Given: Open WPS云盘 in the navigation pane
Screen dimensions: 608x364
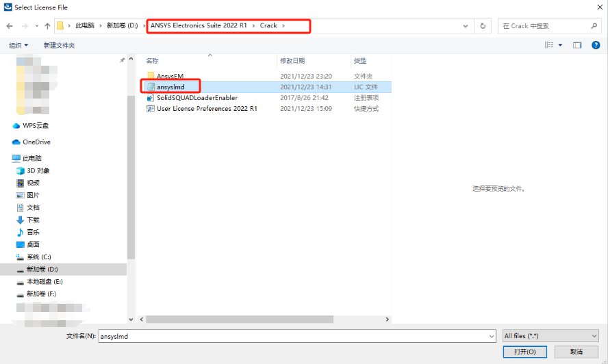Looking at the screenshot, I should coord(36,126).
